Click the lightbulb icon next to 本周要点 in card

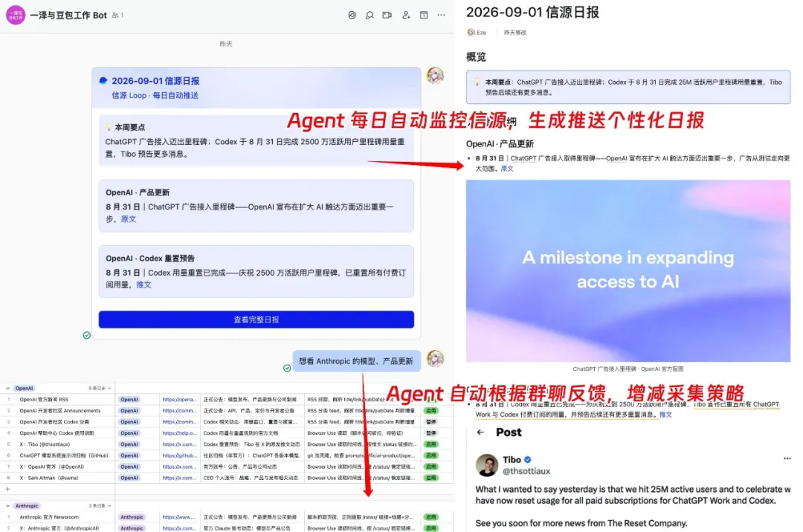coord(109,127)
